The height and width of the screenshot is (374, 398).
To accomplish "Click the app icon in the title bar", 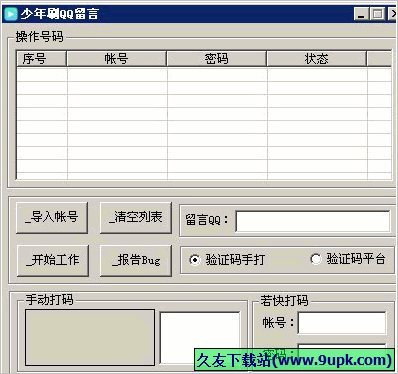I will (11, 14).
